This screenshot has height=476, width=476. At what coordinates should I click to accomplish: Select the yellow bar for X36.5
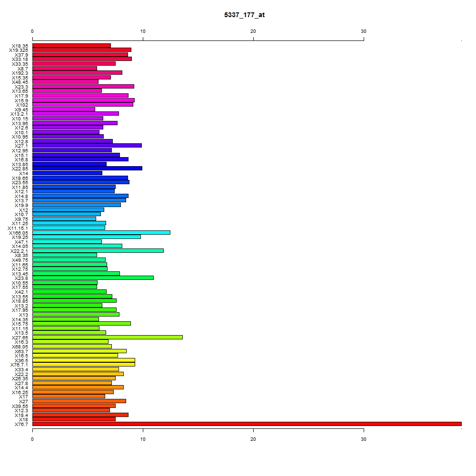(83, 360)
